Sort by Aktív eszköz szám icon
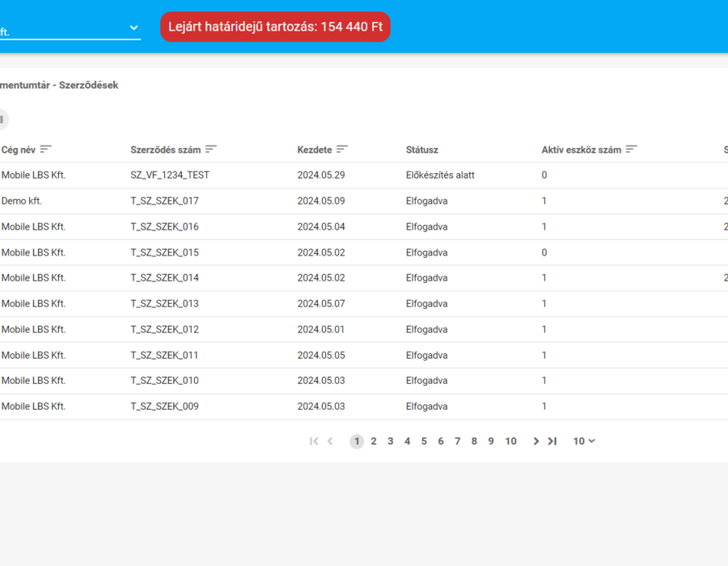This screenshot has width=728, height=566. click(632, 150)
